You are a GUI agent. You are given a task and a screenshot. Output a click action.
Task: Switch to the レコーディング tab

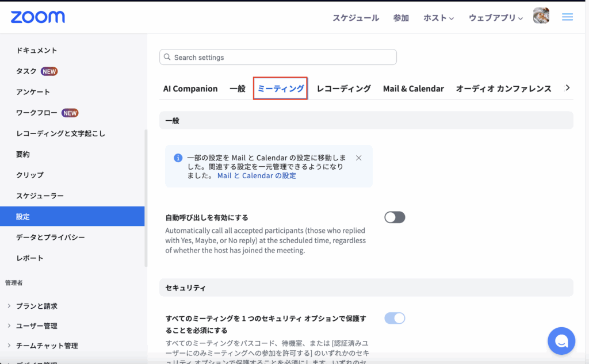[344, 89]
